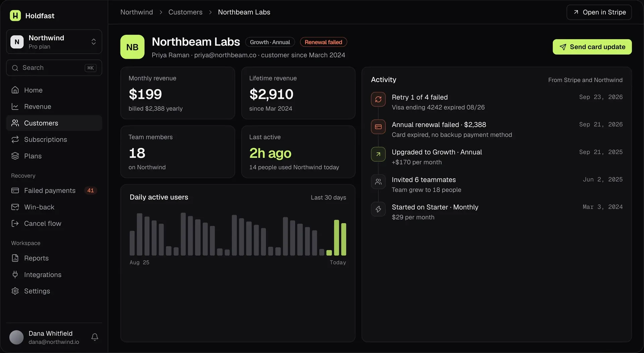The width and height of the screenshot is (644, 353).
Task: Select Customers in the sidebar
Action: [x=54, y=123]
